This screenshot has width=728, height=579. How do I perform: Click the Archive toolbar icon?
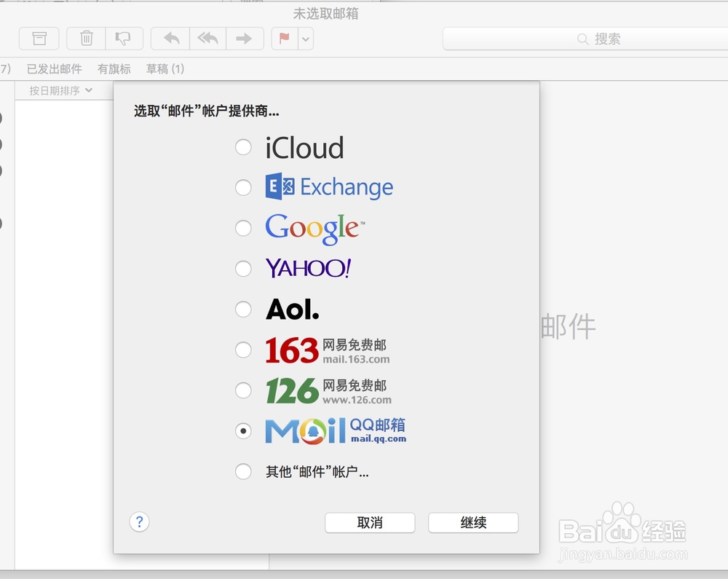[x=39, y=38]
